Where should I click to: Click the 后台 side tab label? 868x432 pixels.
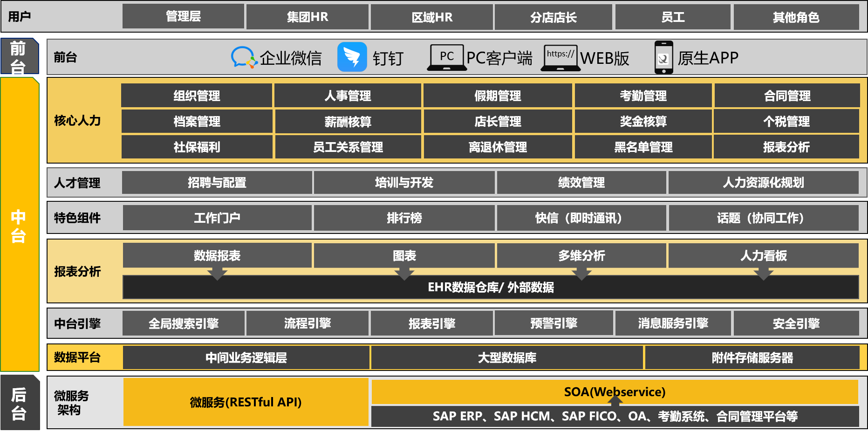(x=20, y=403)
